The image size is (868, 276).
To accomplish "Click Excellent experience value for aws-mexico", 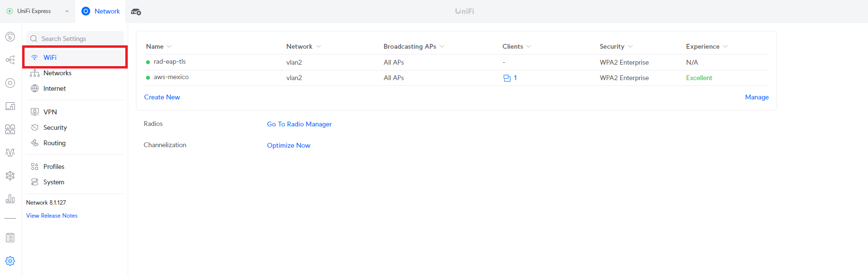I will point(699,78).
